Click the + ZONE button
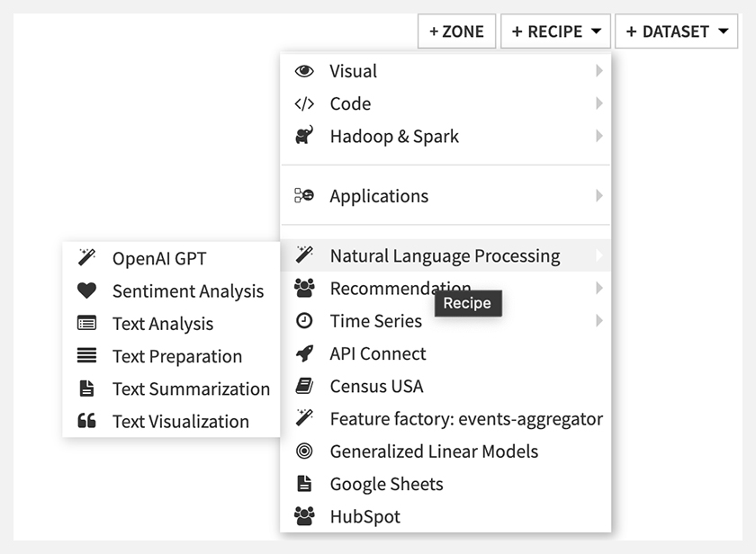The image size is (756, 554). (456, 31)
